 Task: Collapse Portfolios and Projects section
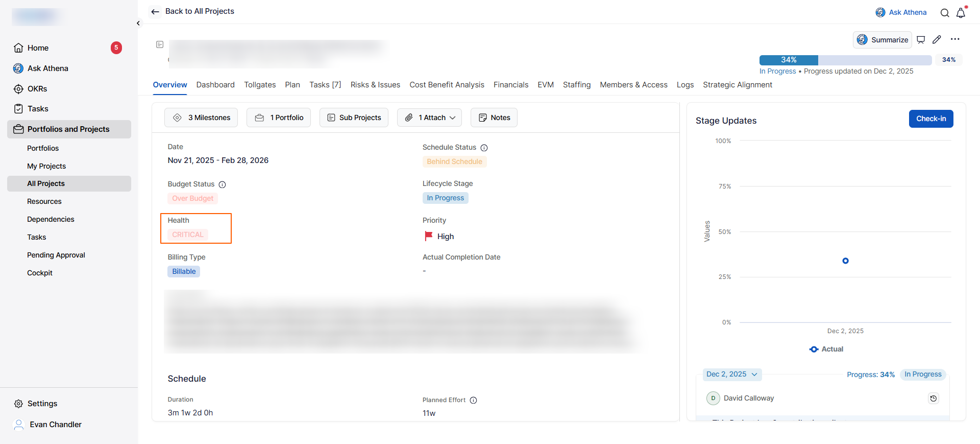tap(69, 129)
